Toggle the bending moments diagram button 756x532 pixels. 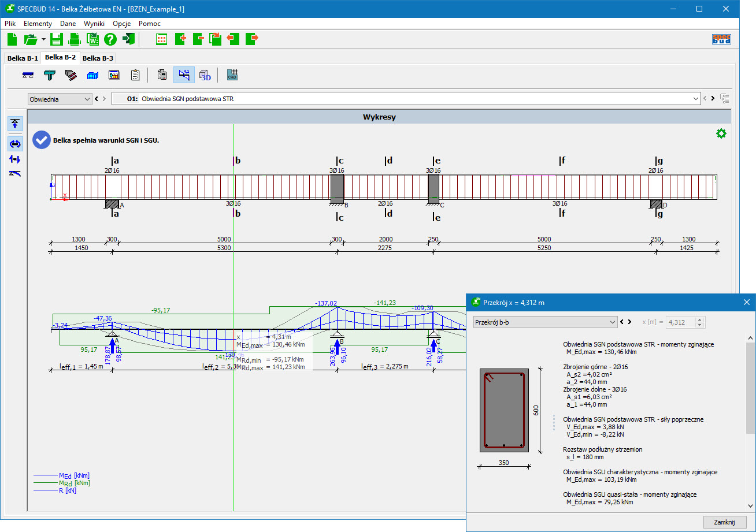(x=15, y=144)
